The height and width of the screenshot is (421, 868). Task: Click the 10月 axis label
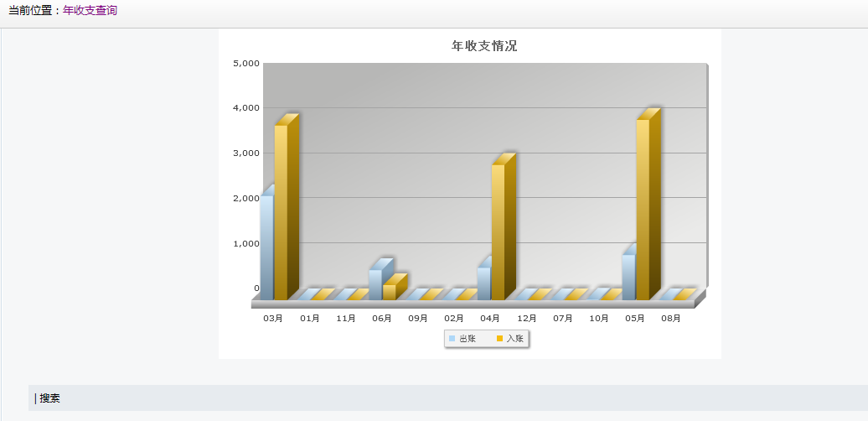599,319
